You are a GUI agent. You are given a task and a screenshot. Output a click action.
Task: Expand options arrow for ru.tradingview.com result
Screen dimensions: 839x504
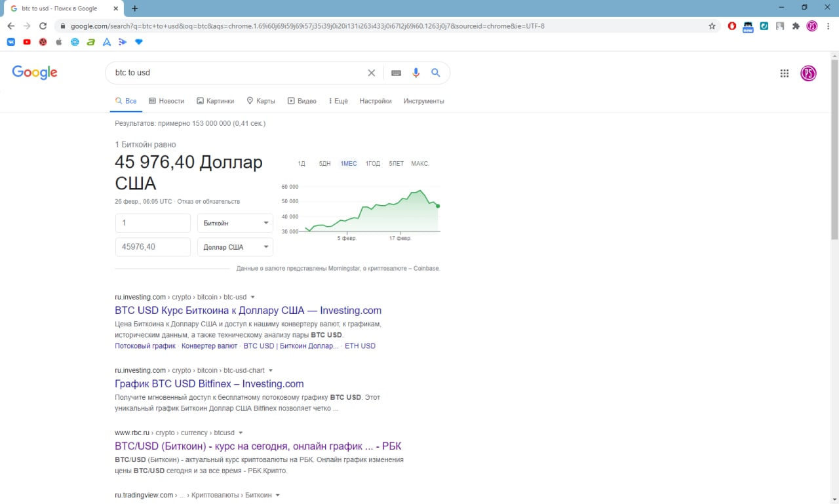(278, 495)
